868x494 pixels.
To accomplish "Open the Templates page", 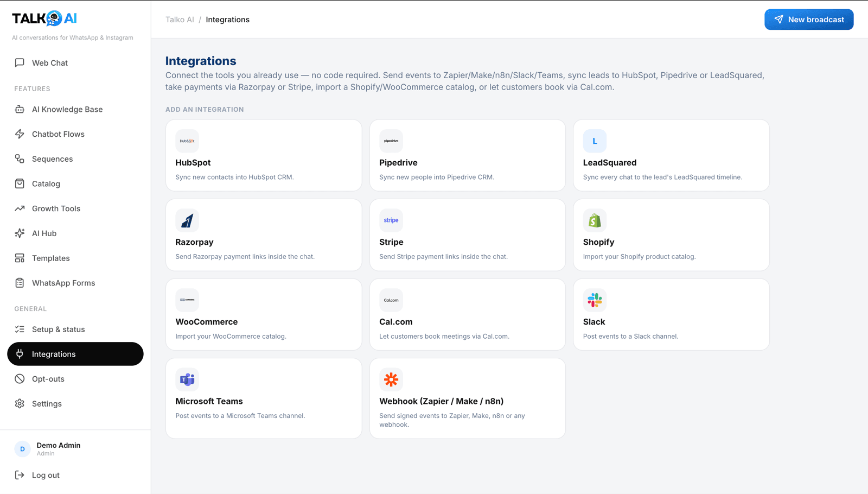I will tap(75, 258).
